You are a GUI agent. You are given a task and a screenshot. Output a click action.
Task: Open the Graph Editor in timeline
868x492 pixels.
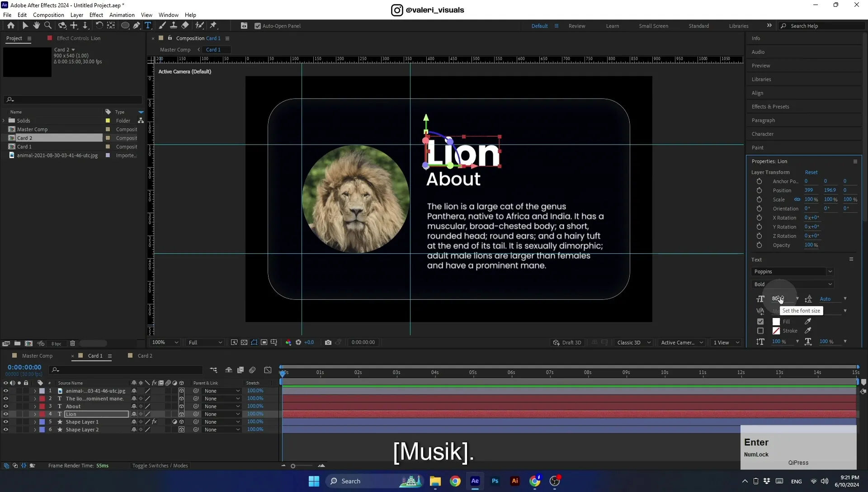coord(268,370)
